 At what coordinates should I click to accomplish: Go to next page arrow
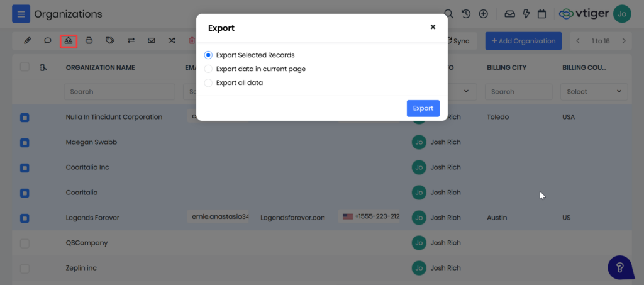click(x=624, y=41)
